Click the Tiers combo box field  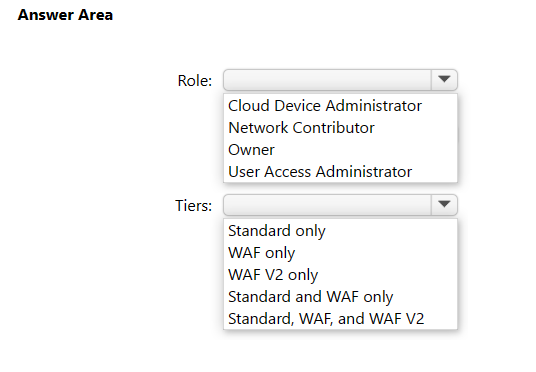[x=340, y=205]
